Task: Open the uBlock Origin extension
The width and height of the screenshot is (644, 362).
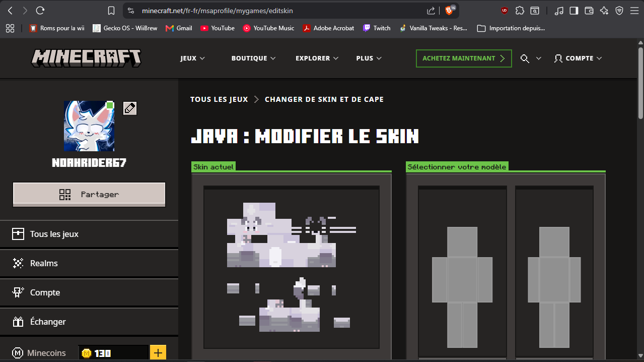Action: pyautogui.click(x=505, y=11)
